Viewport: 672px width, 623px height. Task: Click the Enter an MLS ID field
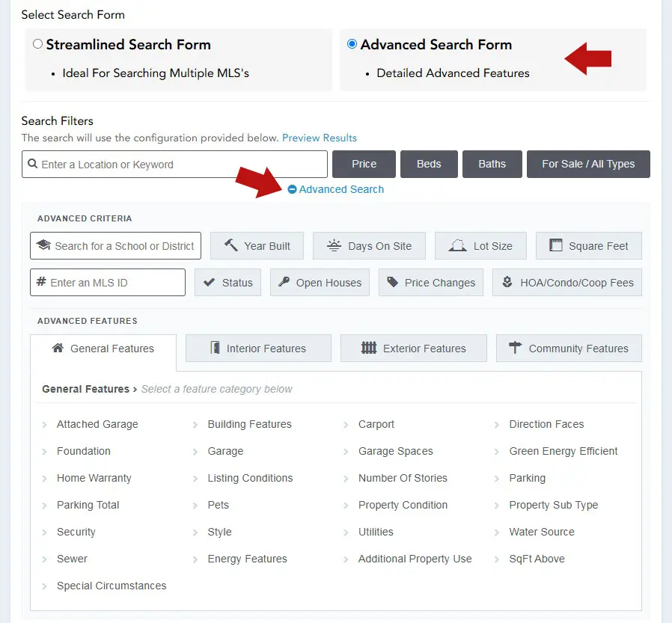[108, 282]
